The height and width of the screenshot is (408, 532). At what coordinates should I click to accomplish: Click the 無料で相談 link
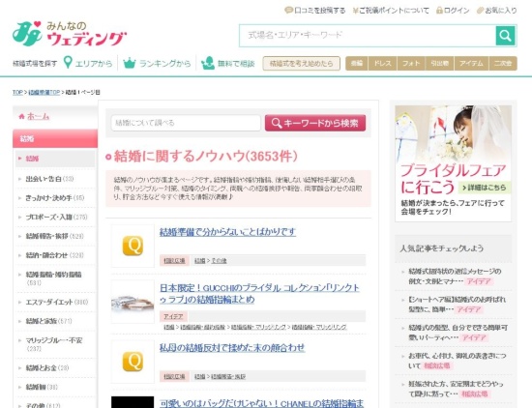click(x=236, y=64)
